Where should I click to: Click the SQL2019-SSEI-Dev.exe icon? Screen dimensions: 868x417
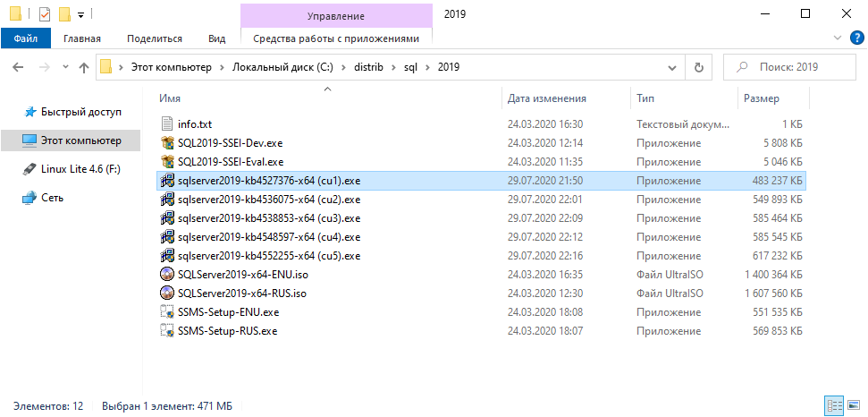[167, 143]
